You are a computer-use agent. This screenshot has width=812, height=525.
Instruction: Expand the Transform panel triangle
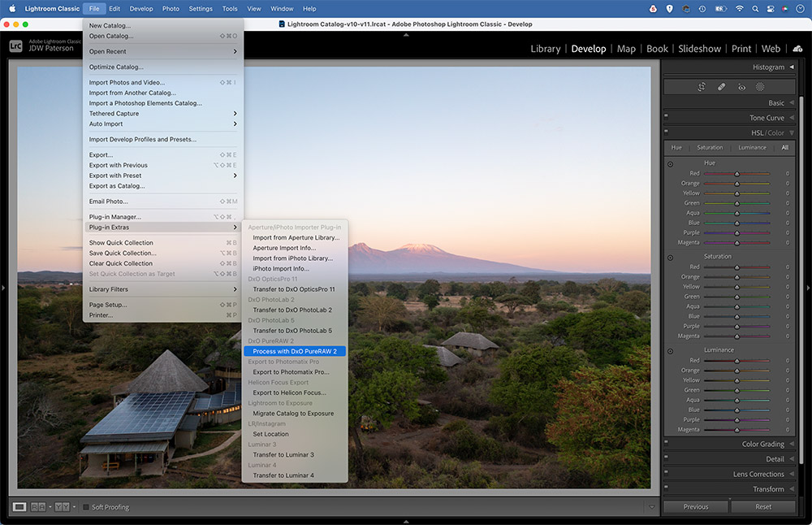(791, 488)
